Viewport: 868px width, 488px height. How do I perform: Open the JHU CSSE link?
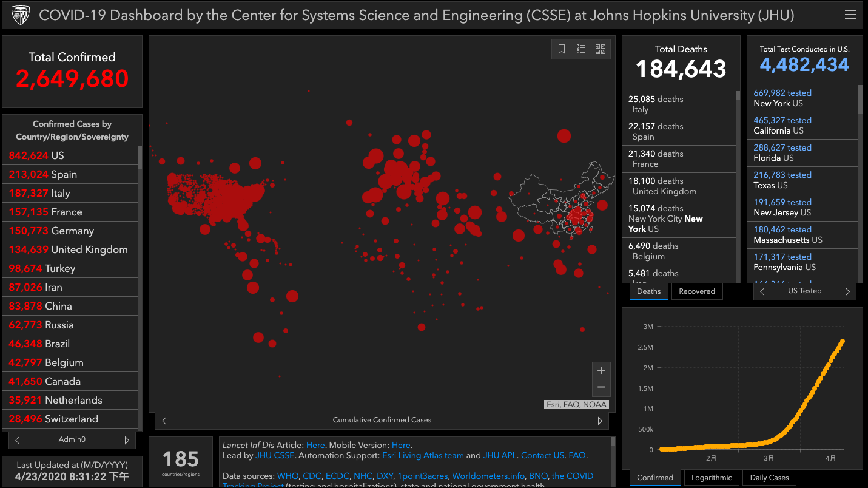click(x=275, y=455)
